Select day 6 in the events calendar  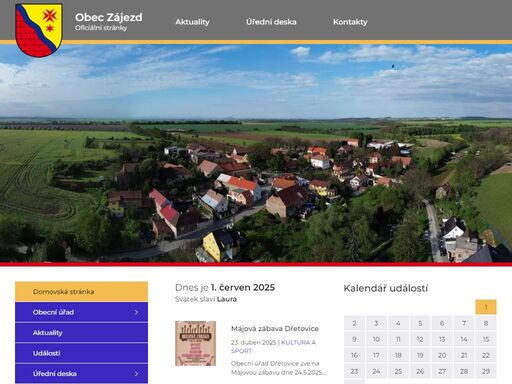pos(442,323)
